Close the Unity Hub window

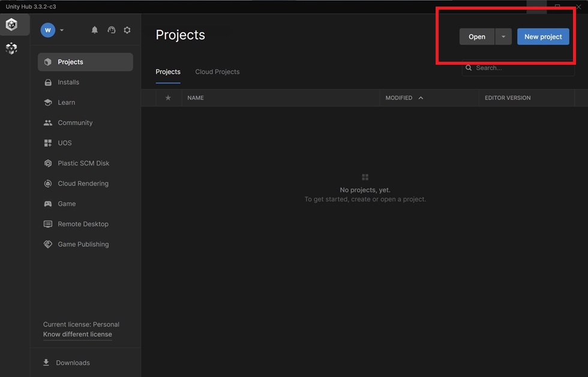[578, 7]
